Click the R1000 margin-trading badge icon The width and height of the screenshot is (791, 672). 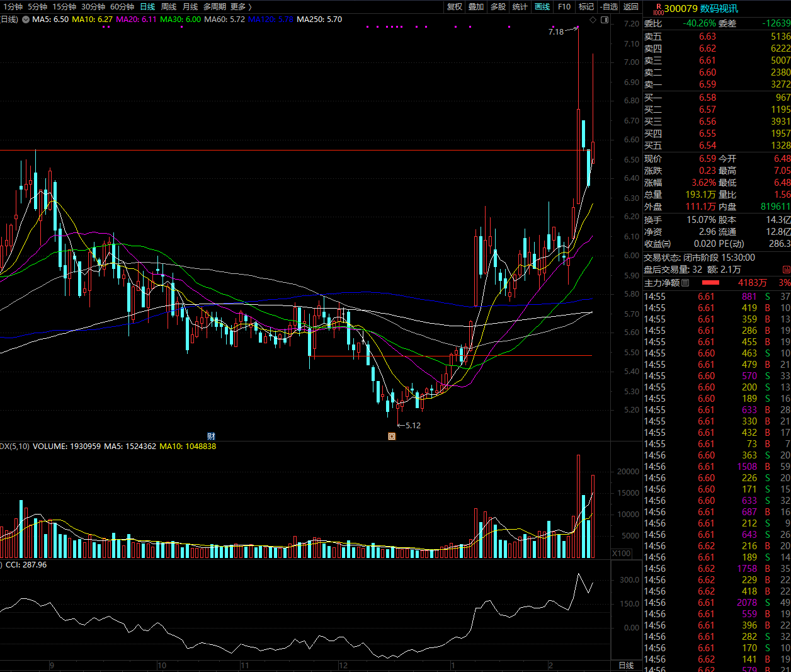pos(658,9)
